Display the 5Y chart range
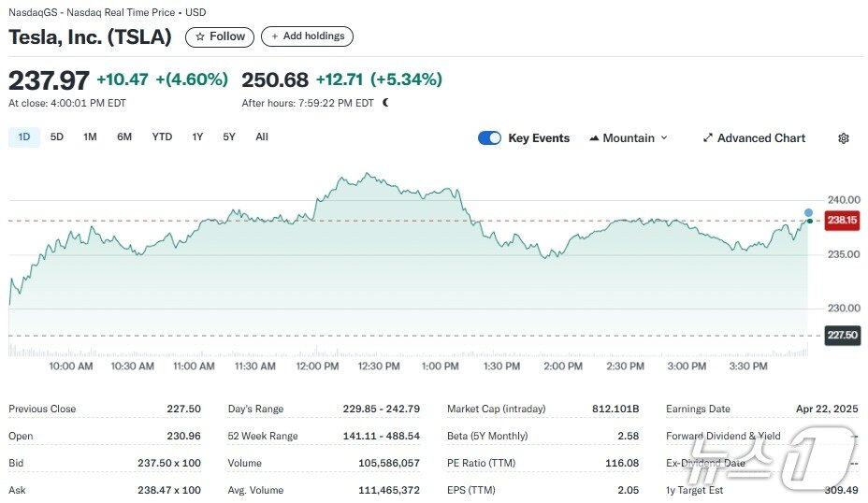868x503 pixels. pyautogui.click(x=229, y=137)
